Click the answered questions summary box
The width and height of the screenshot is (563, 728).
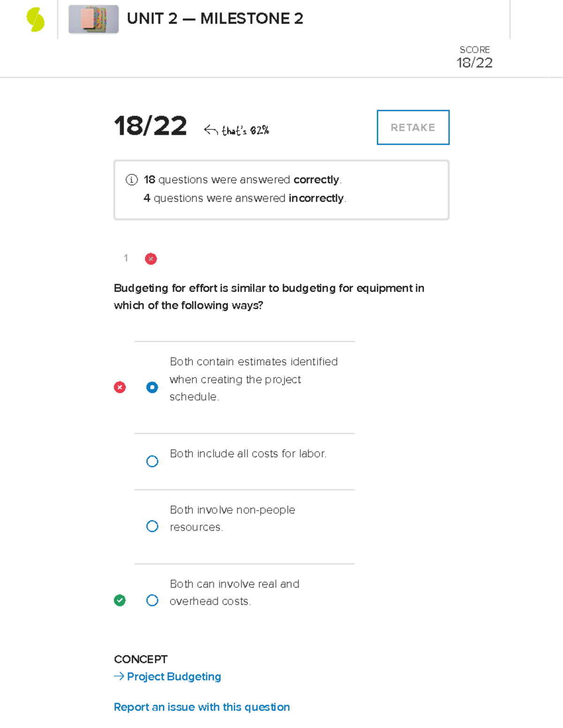click(281, 189)
